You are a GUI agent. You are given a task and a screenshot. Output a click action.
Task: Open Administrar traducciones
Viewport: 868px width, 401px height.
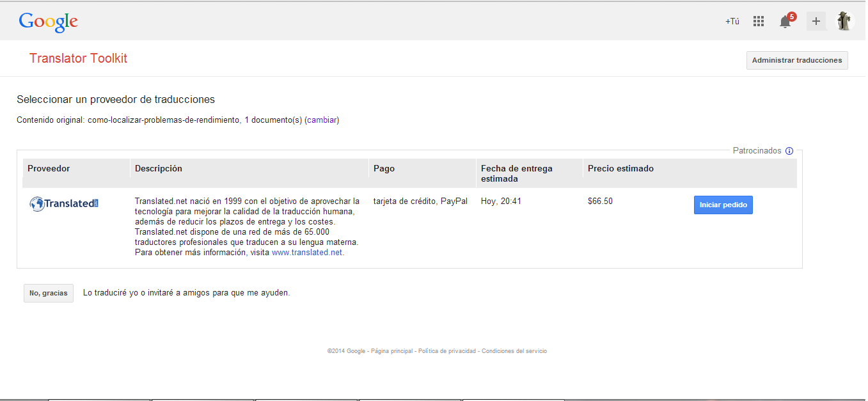(x=797, y=60)
